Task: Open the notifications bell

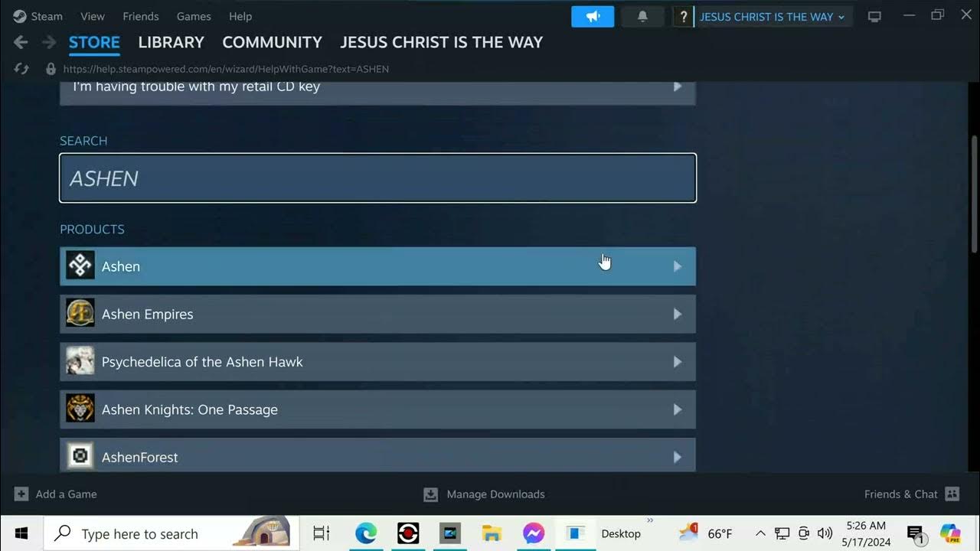Action: click(642, 16)
